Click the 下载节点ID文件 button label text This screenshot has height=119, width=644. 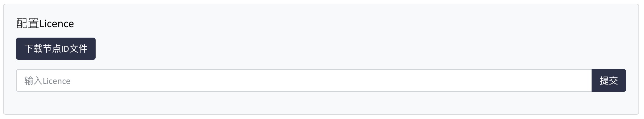[x=56, y=49]
